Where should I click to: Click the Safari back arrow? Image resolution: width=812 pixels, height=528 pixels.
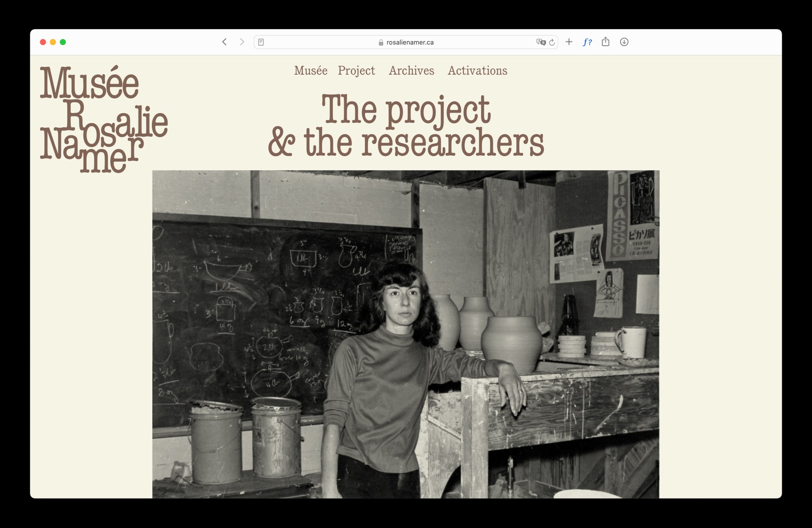224,42
